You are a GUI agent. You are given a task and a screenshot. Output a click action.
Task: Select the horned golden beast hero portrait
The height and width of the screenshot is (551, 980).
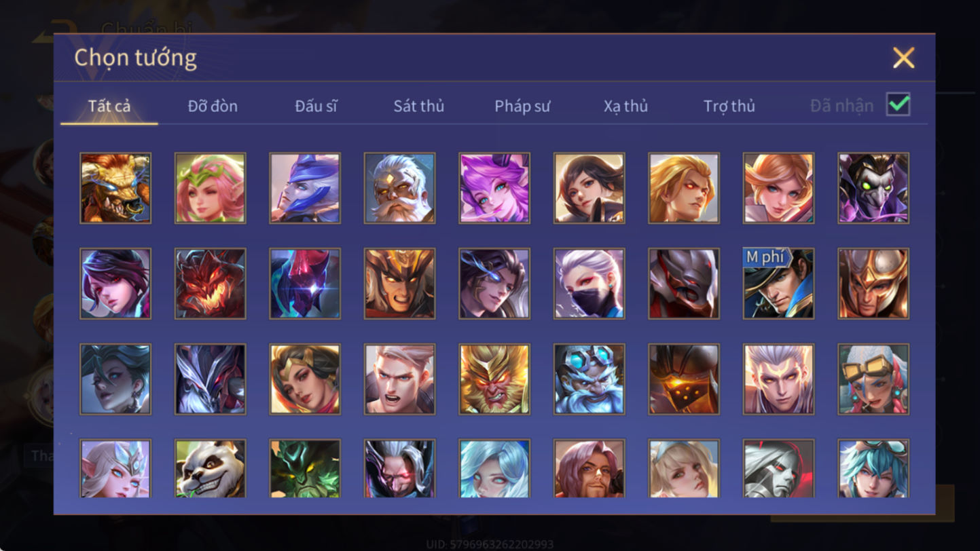pyautogui.click(x=115, y=188)
